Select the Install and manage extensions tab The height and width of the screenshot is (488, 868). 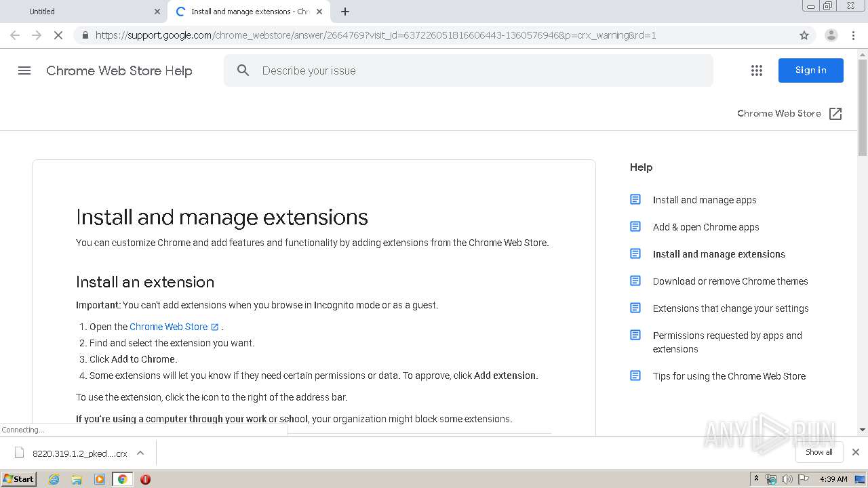pyautogui.click(x=250, y=12)
